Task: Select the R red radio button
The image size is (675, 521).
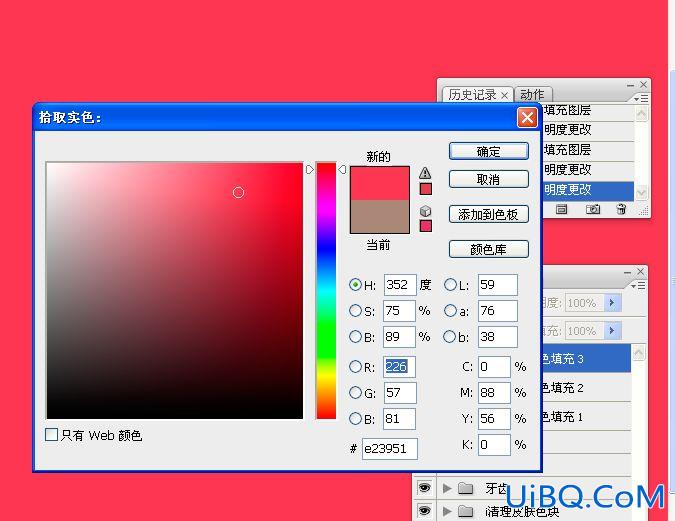Action: click(x=355, y=366)
